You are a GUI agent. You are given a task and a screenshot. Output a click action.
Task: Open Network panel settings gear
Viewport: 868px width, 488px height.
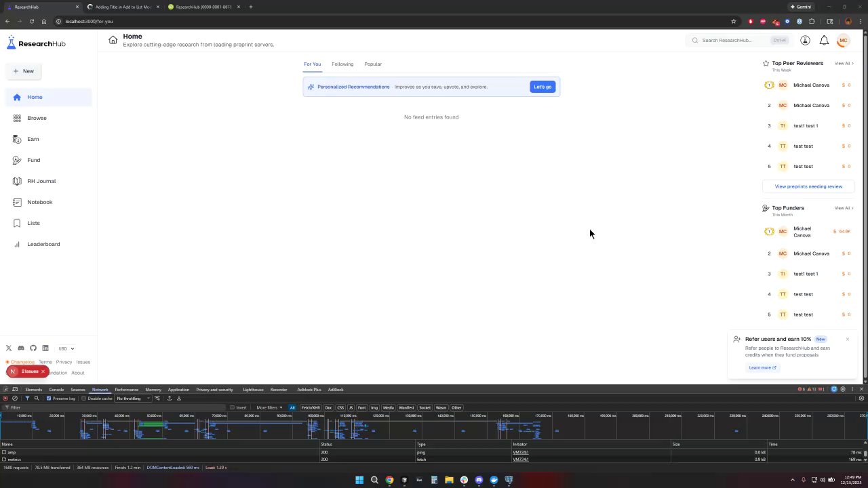pos(862,399)
